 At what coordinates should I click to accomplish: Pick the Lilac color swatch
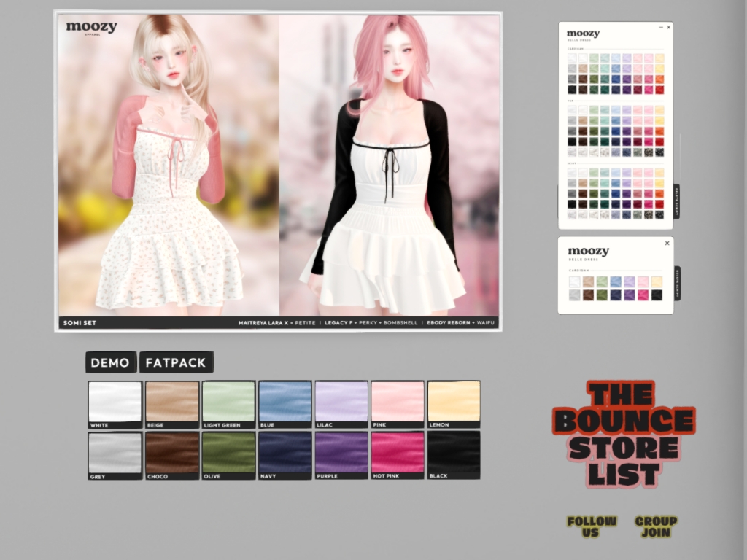pos(341,405)
